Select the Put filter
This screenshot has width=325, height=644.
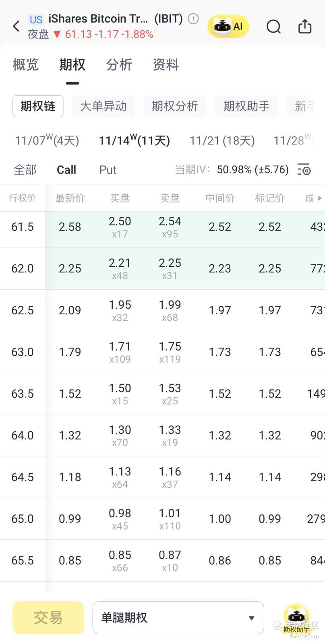(108, 170)
